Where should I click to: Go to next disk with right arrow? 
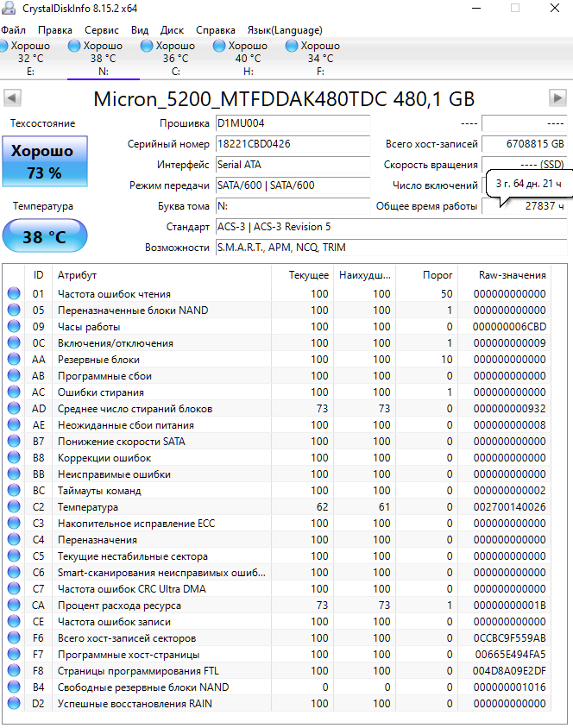[557, 98]
